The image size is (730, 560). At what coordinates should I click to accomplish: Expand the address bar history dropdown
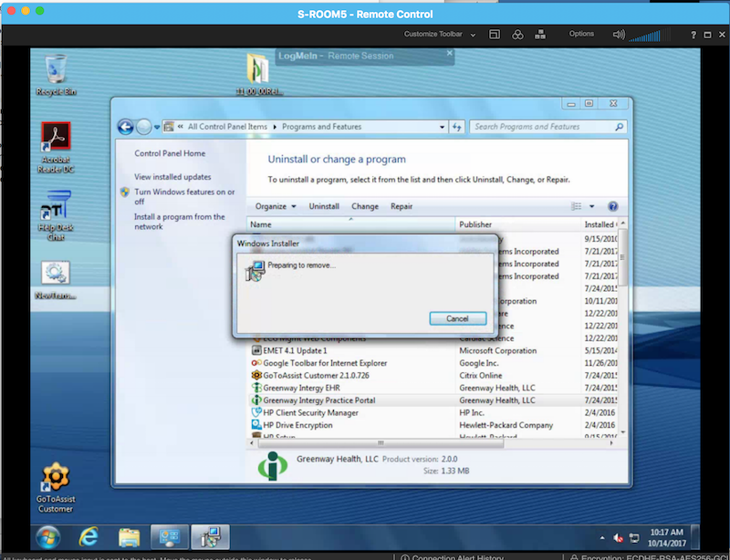click(442, 127)
